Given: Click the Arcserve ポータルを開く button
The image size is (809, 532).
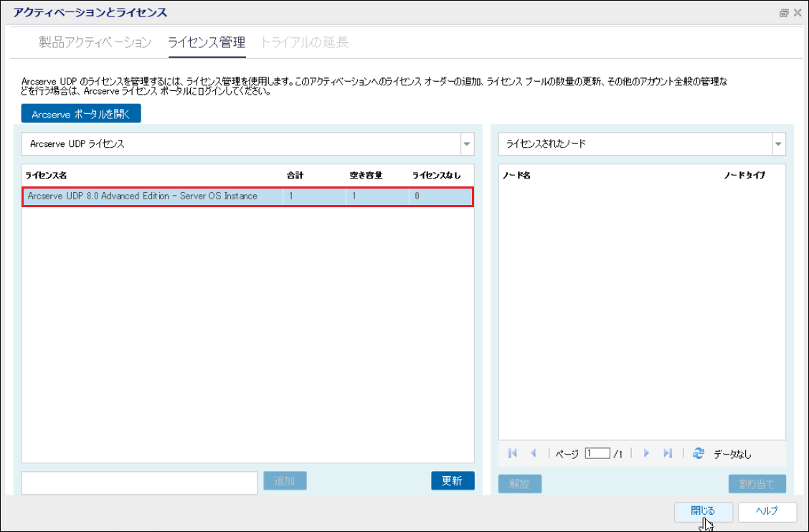Looking at the screenshot, I should [x=81, y=114].
